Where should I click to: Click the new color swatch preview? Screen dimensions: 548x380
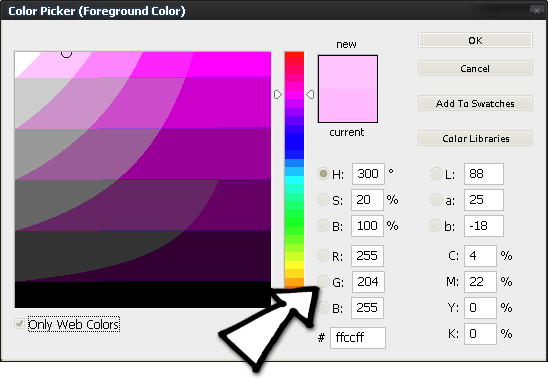tap(348, 72)
